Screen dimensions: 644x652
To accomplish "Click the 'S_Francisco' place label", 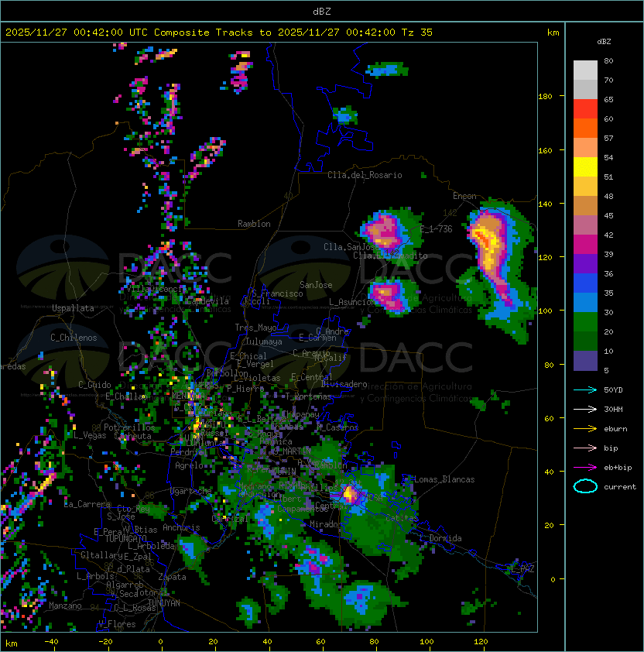I will pos(277,294).
